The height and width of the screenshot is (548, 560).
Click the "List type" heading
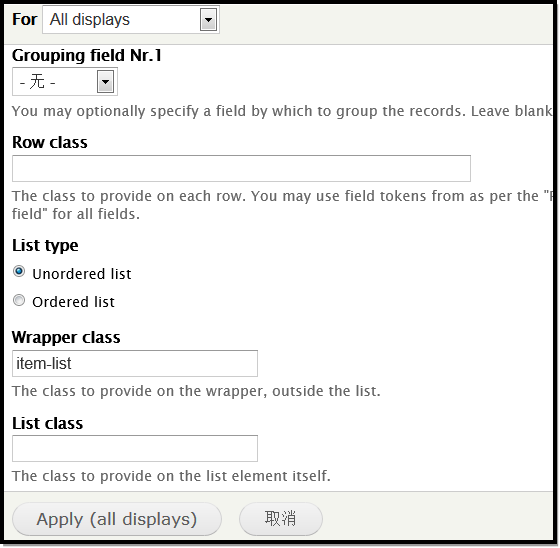[45, 245]
